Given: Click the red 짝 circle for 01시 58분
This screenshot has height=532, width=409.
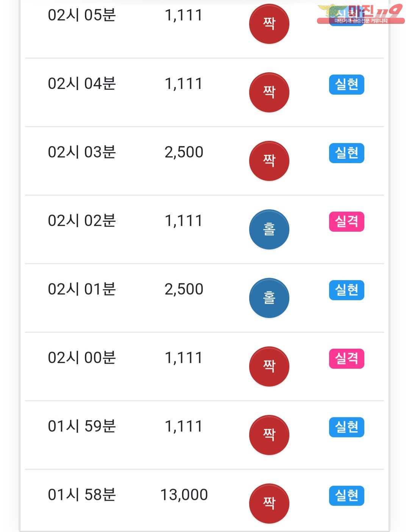Looking at the screenshot, I should coord(269,504).
